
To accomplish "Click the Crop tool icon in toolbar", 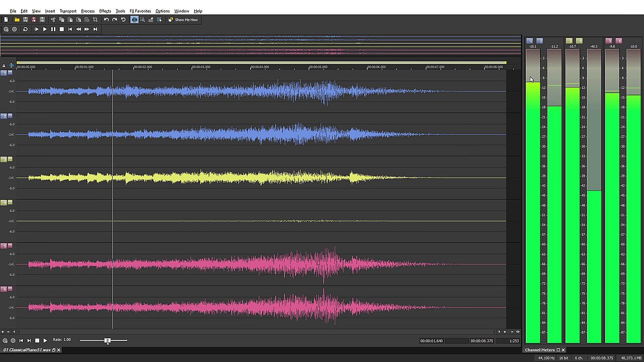I will 95,20.
